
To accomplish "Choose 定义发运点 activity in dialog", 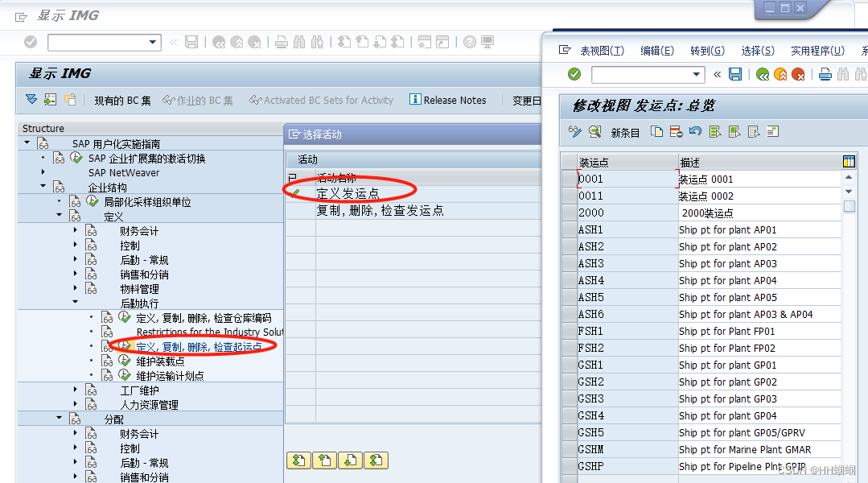I will (348, 193).
